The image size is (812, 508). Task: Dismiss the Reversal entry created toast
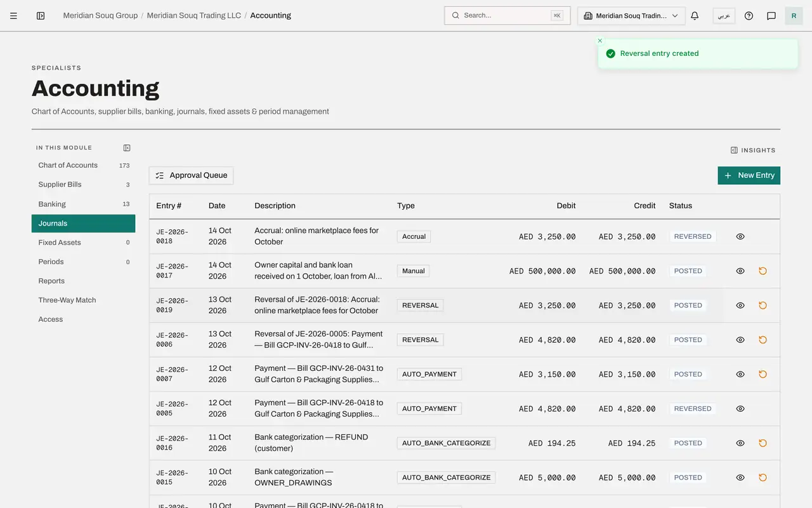(600, 41)
